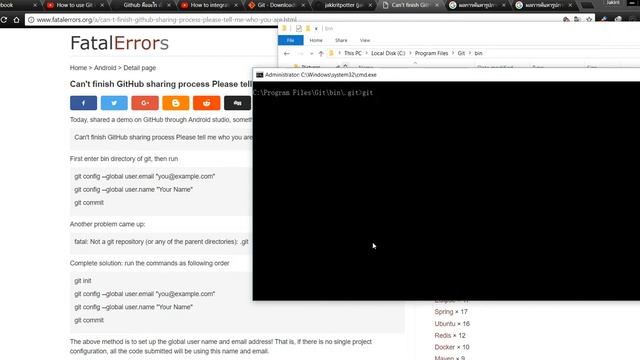Screen dimensions: 640x360
Task: Open Home breadcrumb link on webpage
Action: tap(78, 68)
